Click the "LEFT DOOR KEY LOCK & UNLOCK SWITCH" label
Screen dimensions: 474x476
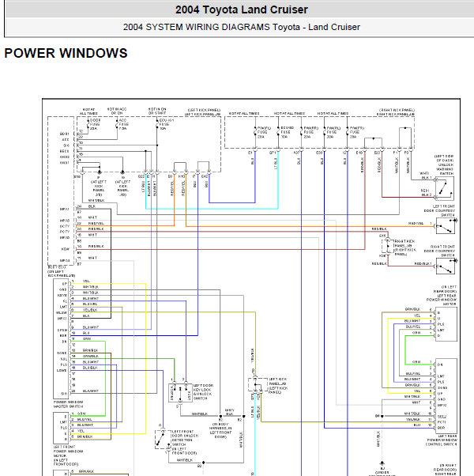(203, 391)
